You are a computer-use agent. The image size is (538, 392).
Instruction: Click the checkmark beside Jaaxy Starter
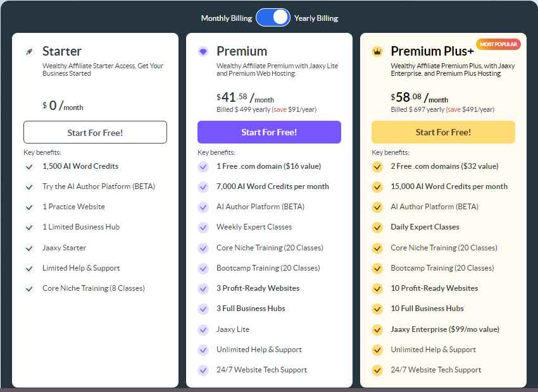click(x=28, y=247)
